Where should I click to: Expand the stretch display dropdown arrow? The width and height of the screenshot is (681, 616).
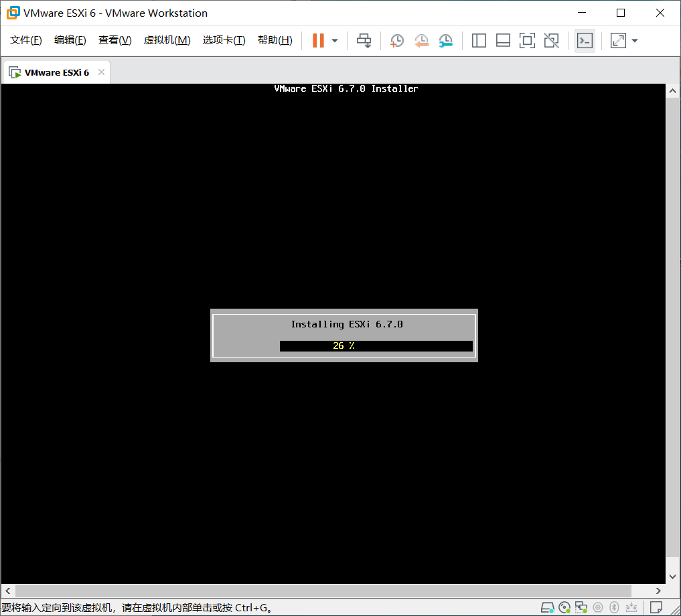pyautogui.click(x=635, y=41)
